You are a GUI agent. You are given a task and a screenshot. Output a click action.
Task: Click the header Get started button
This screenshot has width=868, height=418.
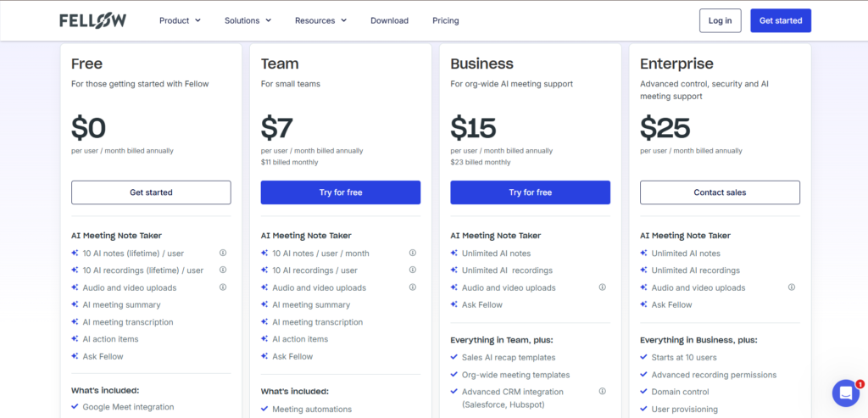tap(781, 20)
